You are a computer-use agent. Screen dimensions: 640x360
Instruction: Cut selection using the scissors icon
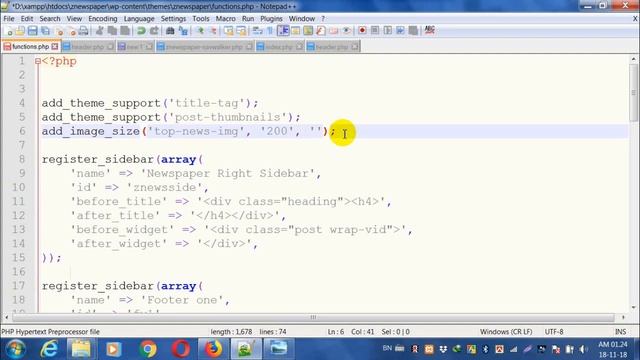point(99,31)
